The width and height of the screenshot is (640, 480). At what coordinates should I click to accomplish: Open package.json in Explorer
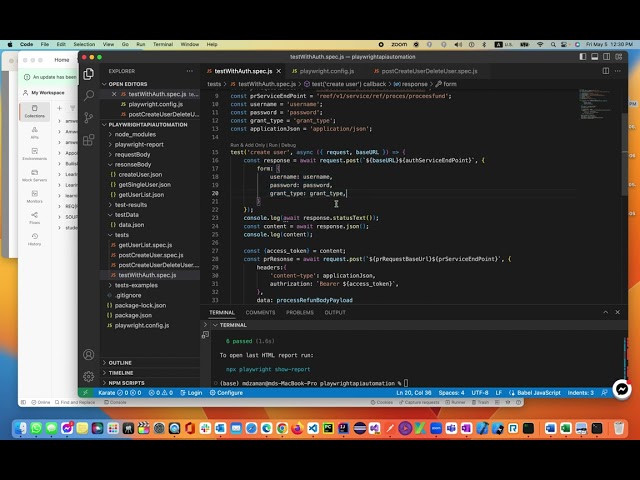[133, 316]
